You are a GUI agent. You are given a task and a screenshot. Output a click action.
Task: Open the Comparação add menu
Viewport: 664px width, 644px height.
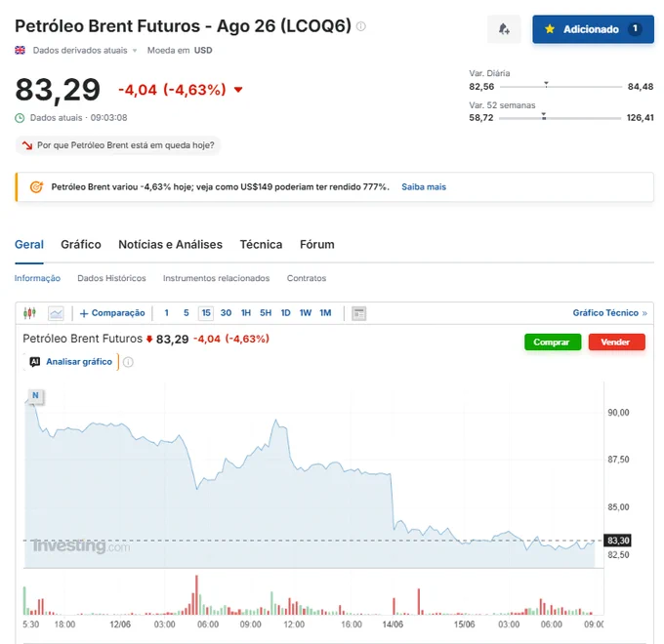(112, 313)
